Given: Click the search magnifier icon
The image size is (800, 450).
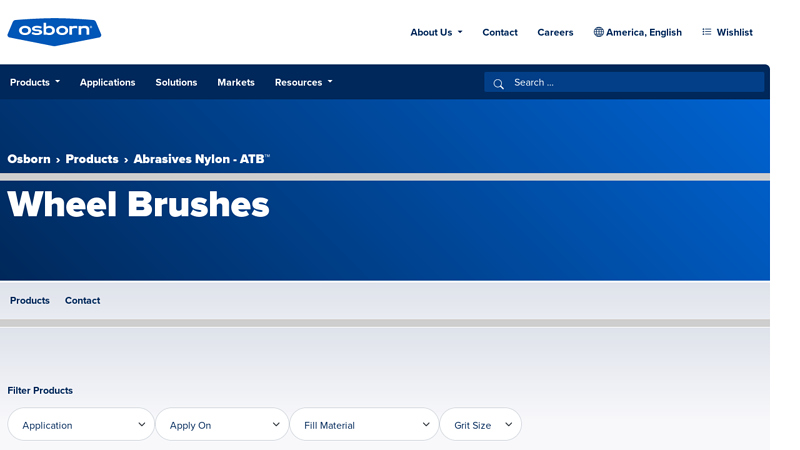Looking at the screenshot, I should click(x=498, y=83).
